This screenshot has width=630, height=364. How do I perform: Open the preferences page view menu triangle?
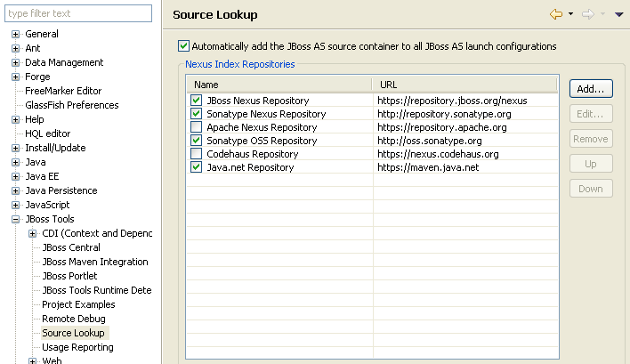click(x=618, y=14)
